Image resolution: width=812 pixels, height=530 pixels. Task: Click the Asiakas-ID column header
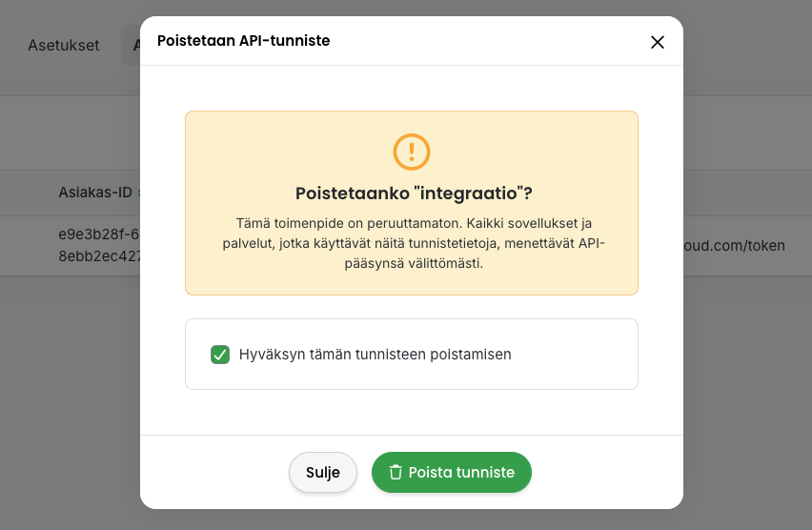tap(95, 193)
